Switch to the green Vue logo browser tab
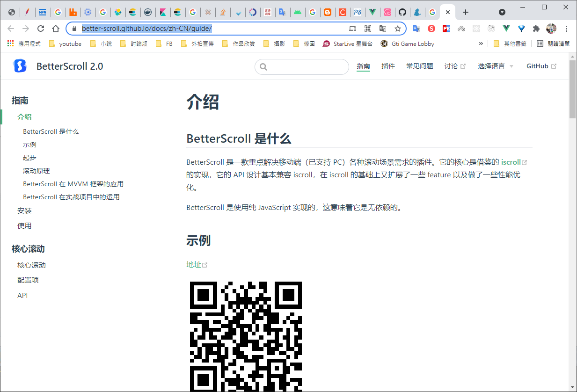This screenshot has height=392, width=577. click(x=372, y=12)
